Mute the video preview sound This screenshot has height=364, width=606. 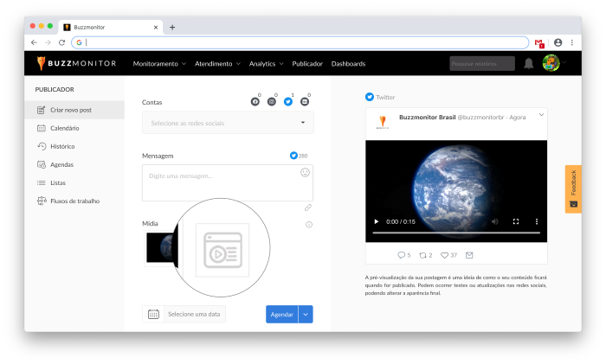tap(495, 221)
